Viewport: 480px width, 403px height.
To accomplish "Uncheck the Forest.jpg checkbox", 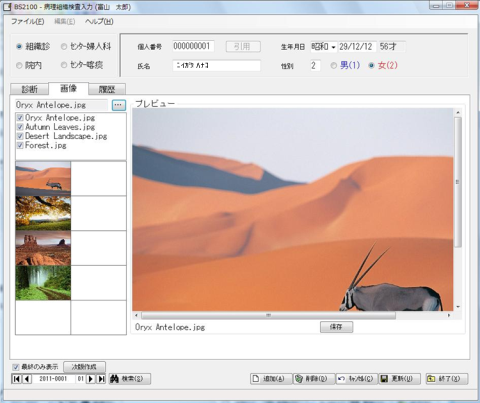I will [x=20, y=145].
